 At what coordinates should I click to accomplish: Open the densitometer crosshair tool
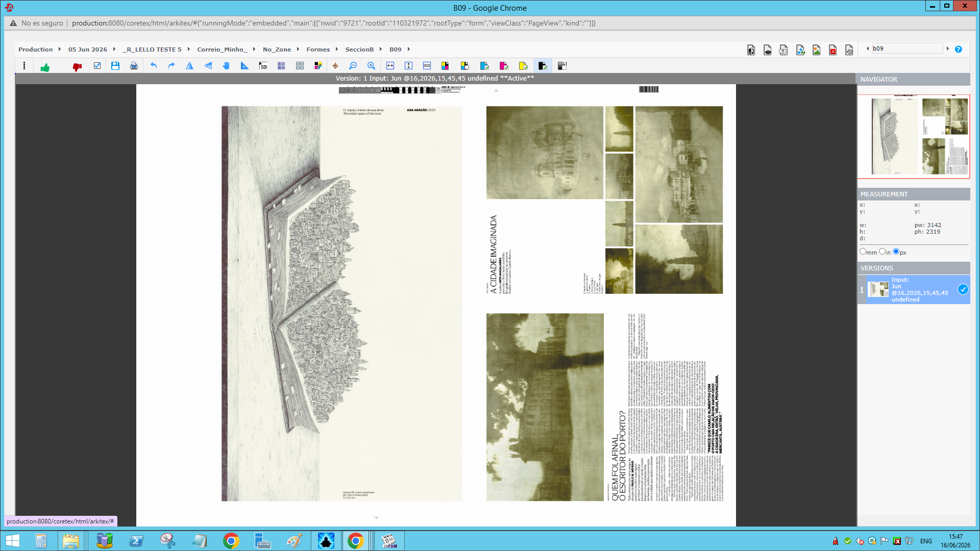click(x=335, y=66)
